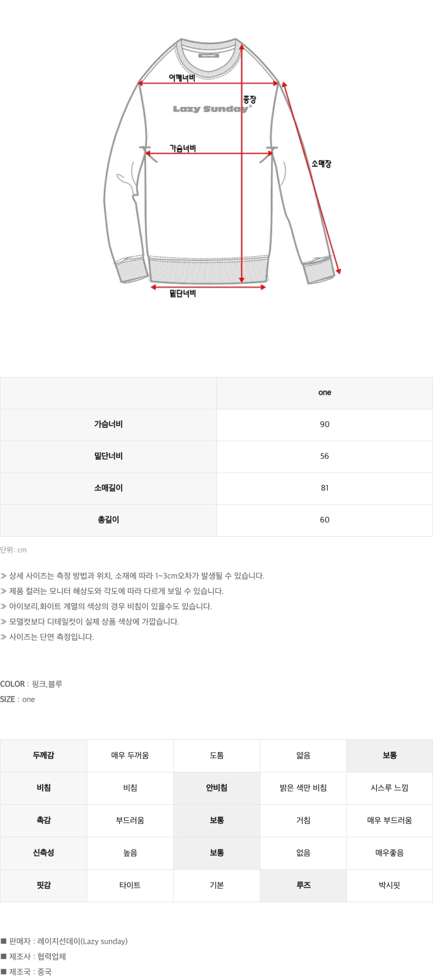Select the 루즈 fit option
433x980 pixels.
pos(303,886)
